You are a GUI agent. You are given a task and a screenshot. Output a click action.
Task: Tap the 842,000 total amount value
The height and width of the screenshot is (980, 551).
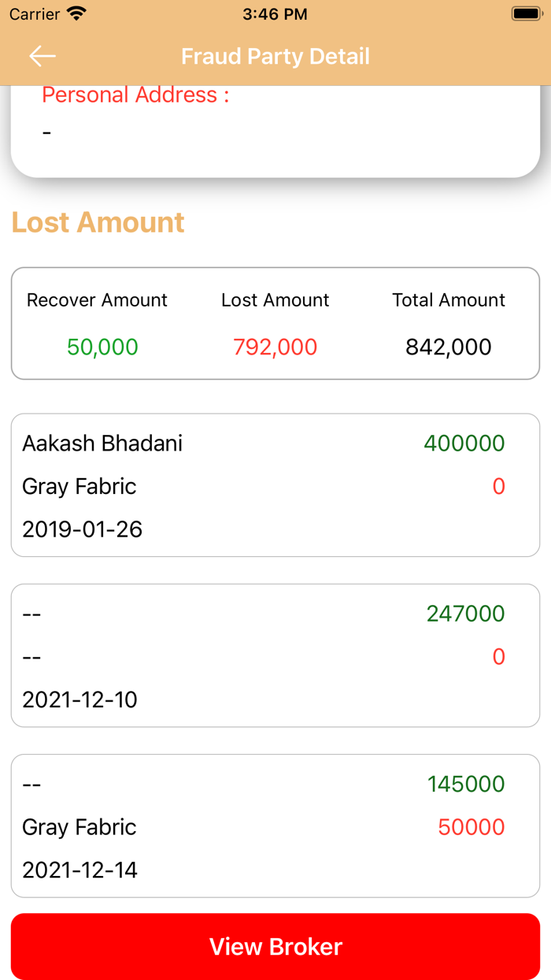(x=449, y=347)
